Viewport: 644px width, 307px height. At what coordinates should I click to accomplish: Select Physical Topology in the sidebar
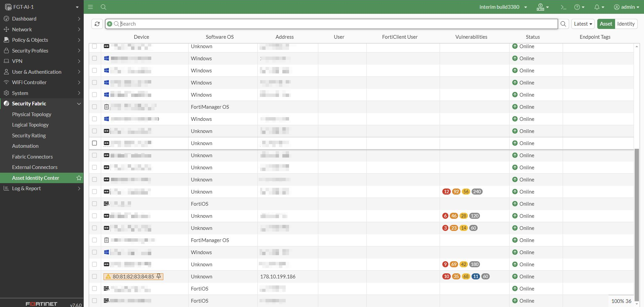click(x=32, y=114)
